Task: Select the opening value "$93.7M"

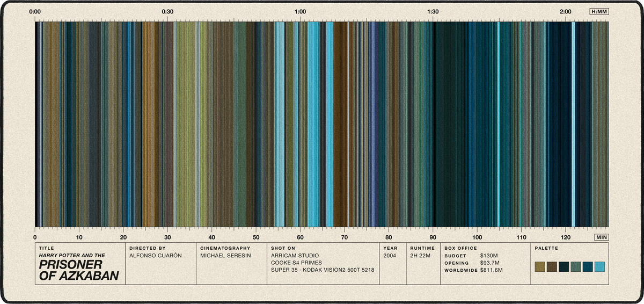Action: point(491,263)
